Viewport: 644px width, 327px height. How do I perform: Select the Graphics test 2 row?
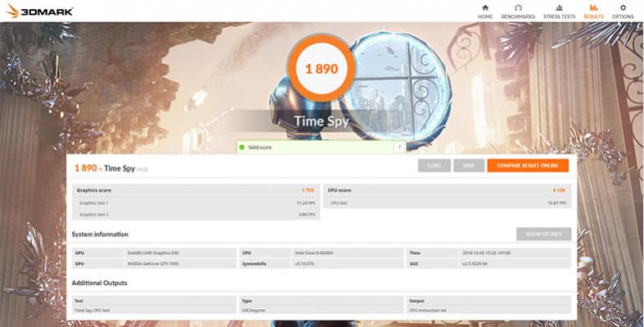pyautogui.click(x=196, y=214)
